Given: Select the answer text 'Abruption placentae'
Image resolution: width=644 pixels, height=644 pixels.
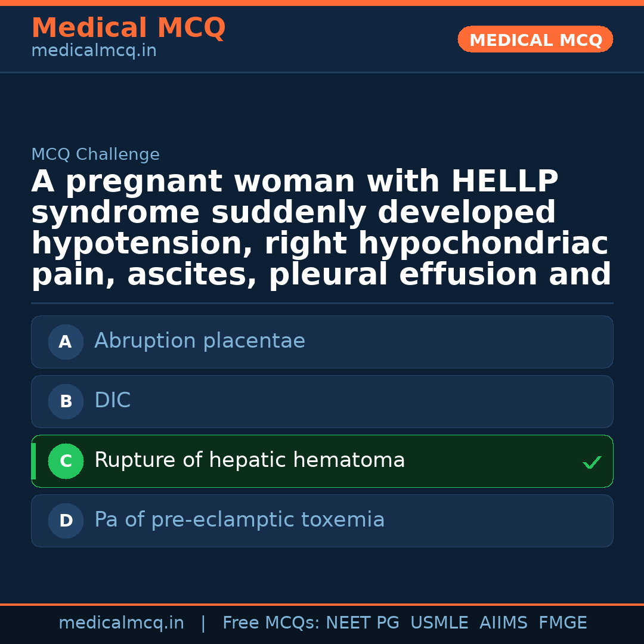Looking at the screenshot, I should [200, 341].
